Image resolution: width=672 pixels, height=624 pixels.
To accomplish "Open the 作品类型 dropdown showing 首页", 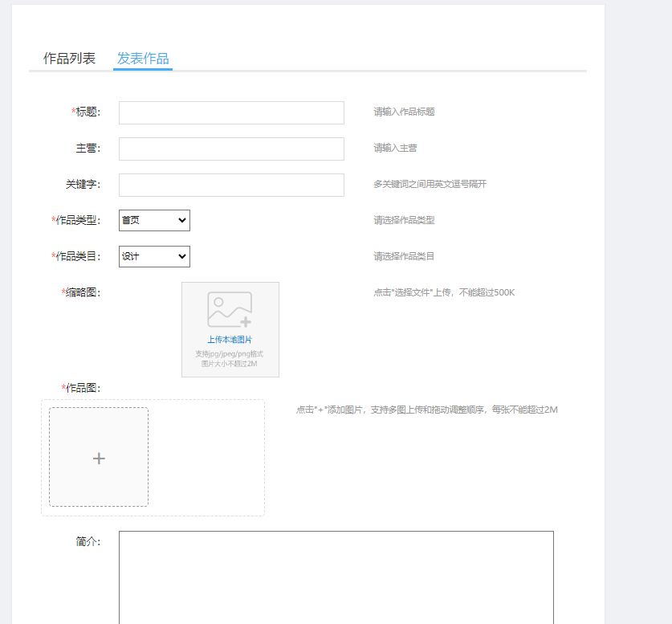I will tap(154, 220).
